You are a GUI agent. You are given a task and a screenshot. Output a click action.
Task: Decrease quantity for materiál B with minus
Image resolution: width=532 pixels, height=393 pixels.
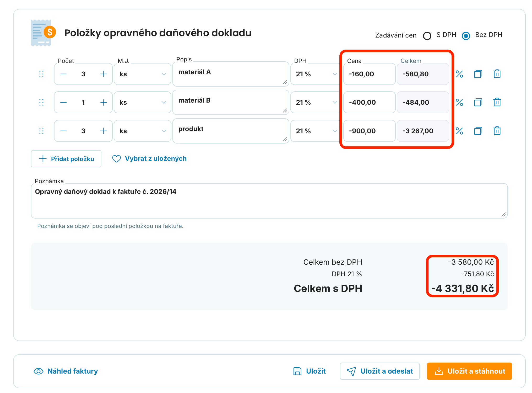(63, 102)
